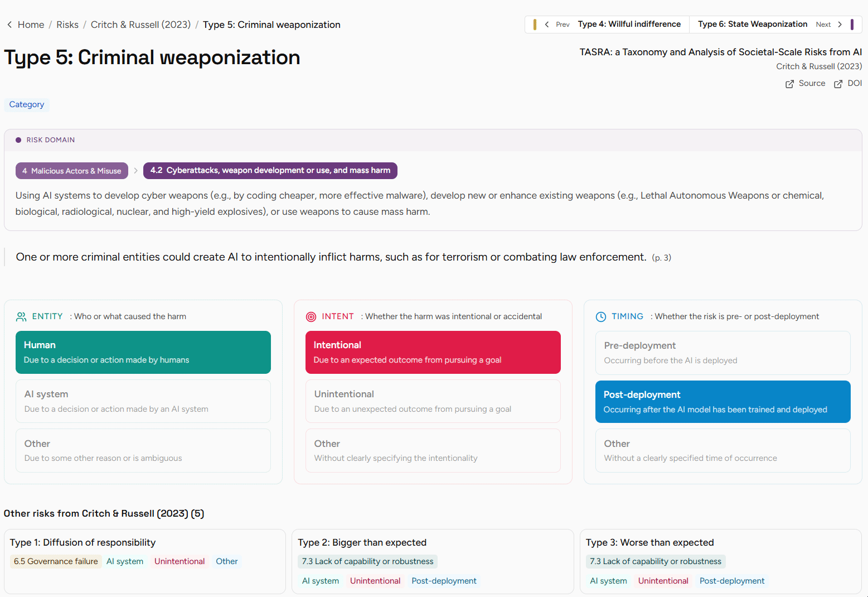Click the back chevron beside Home

coord(9,25)
